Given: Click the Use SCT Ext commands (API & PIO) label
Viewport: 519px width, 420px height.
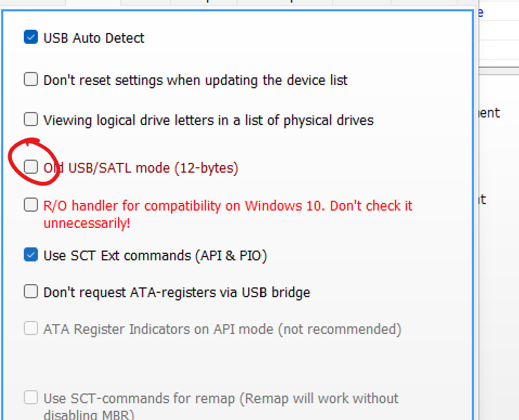Looking at the screenshot, I should 155,255.
